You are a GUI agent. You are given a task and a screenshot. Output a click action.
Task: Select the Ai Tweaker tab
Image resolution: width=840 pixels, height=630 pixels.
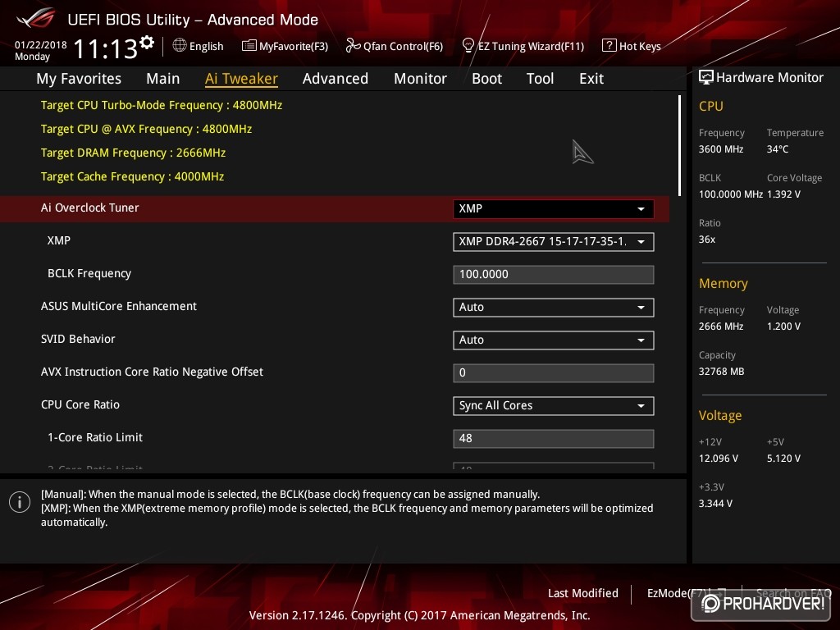[241, 79]
